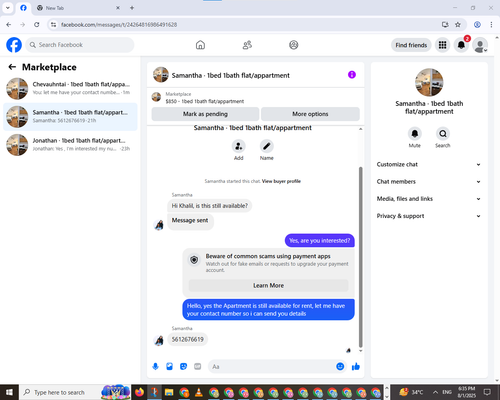
Task: Click the 5612676619 phone number message
Action: click(188, 339)
